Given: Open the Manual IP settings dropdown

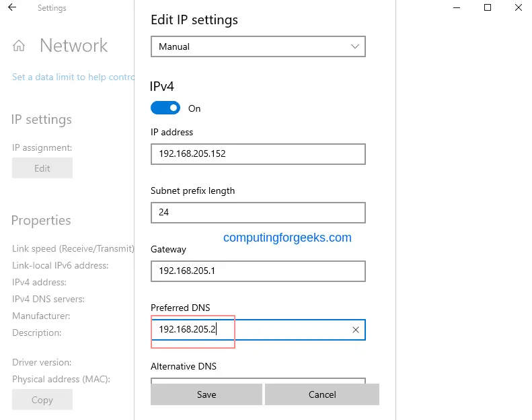Looking at the screenshot, I should tap(258, 46).
